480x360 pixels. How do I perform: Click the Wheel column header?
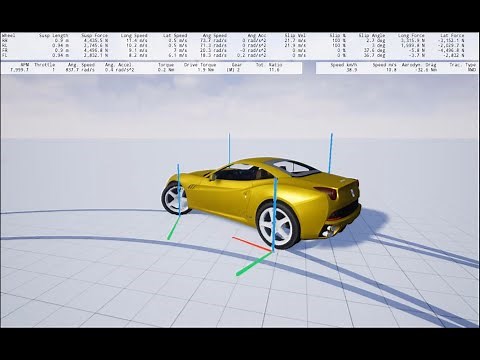pyautogui.click(x=9, y=35)
